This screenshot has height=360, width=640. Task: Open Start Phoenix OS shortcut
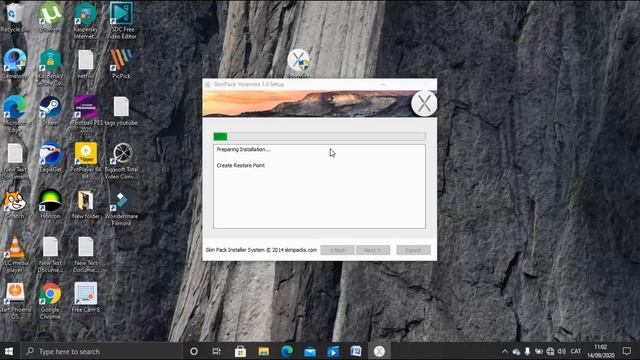(x=15, y=301)
